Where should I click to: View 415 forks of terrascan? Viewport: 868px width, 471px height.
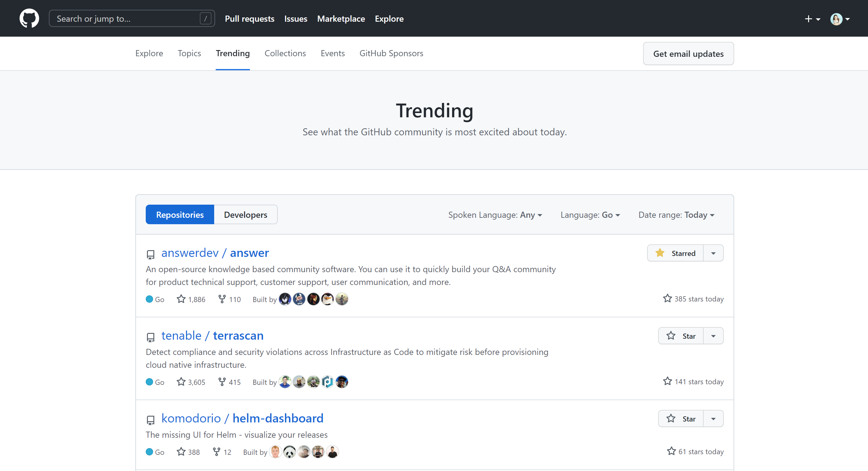click(229, 382)
